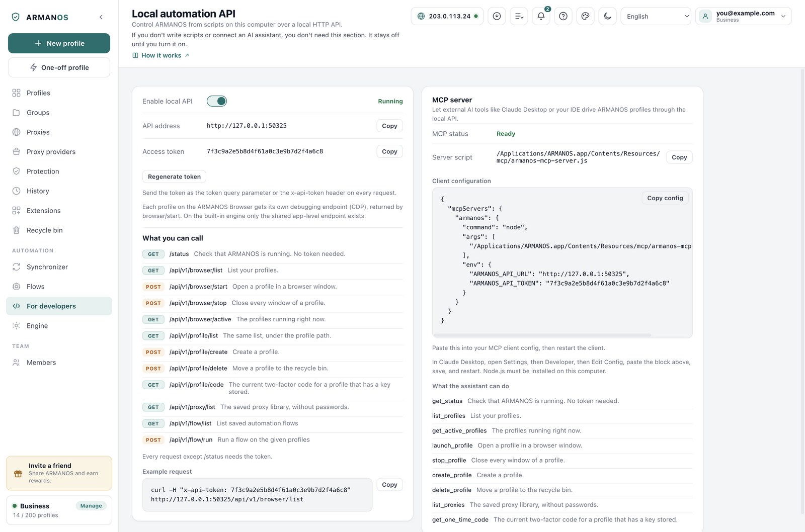Click the launch_profile tool name
The image size is (805, 532).
point(452,446)
